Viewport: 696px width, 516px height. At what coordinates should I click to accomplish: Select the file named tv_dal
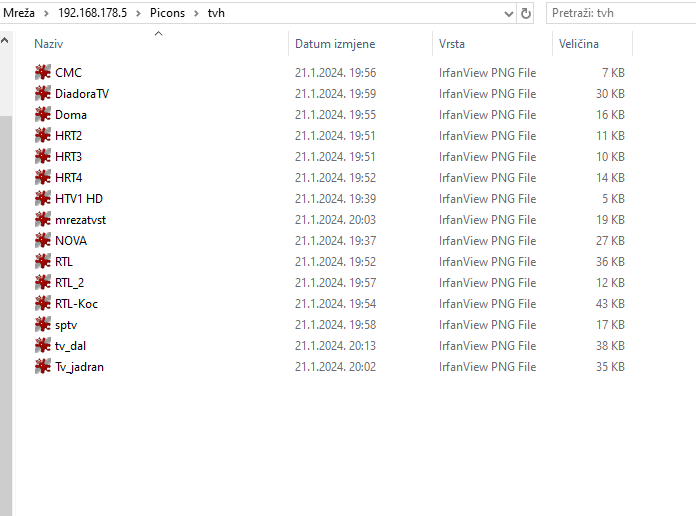70,345
